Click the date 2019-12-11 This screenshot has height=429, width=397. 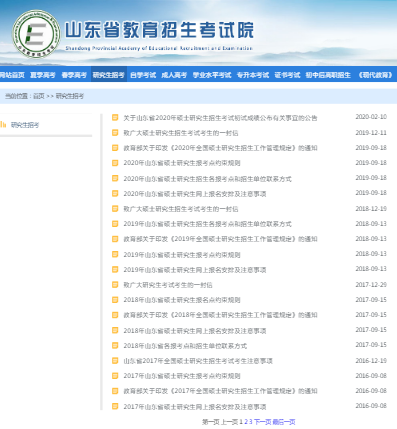tap(371, 133)
